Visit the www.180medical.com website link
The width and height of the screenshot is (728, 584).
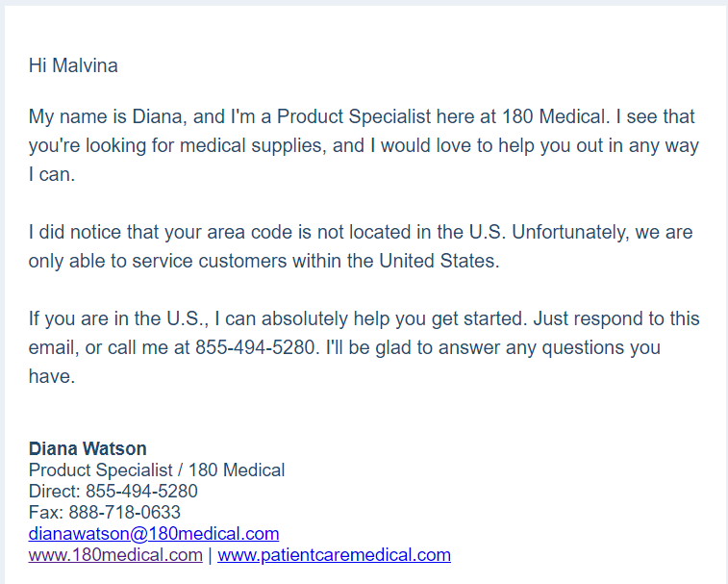[x=115, y=554]
